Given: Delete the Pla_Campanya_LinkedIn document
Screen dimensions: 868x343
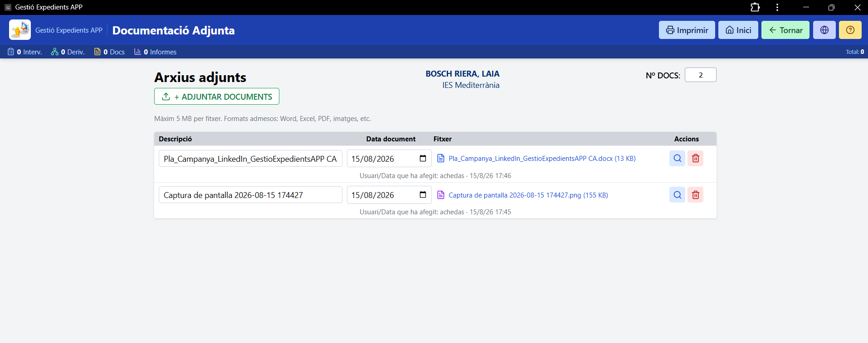Looking at the screenshot, I should click(x=695, y=159).
